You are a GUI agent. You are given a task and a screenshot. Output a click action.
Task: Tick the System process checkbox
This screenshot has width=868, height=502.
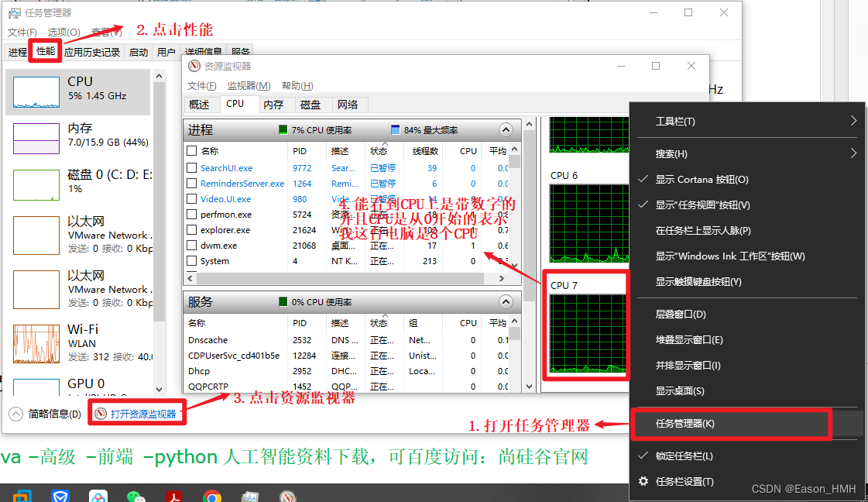tap(191, 261)
